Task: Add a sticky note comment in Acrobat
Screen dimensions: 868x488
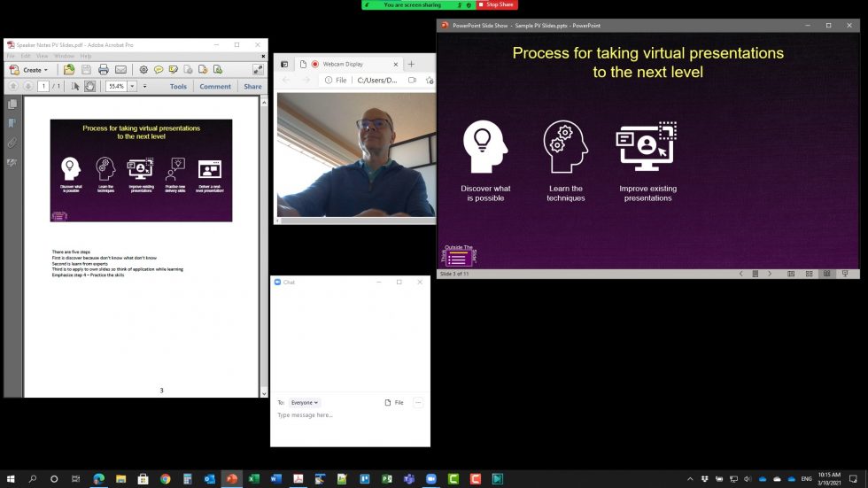Action: click(159, 70)
